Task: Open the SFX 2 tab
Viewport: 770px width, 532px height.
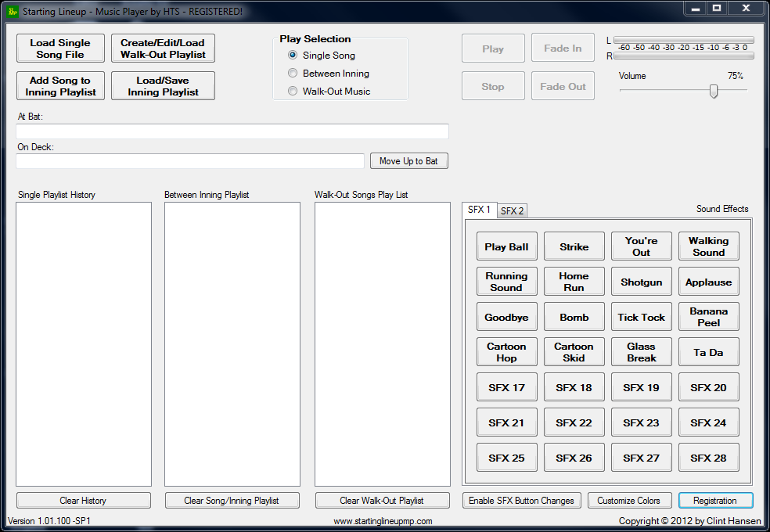Action: (513, 211)
